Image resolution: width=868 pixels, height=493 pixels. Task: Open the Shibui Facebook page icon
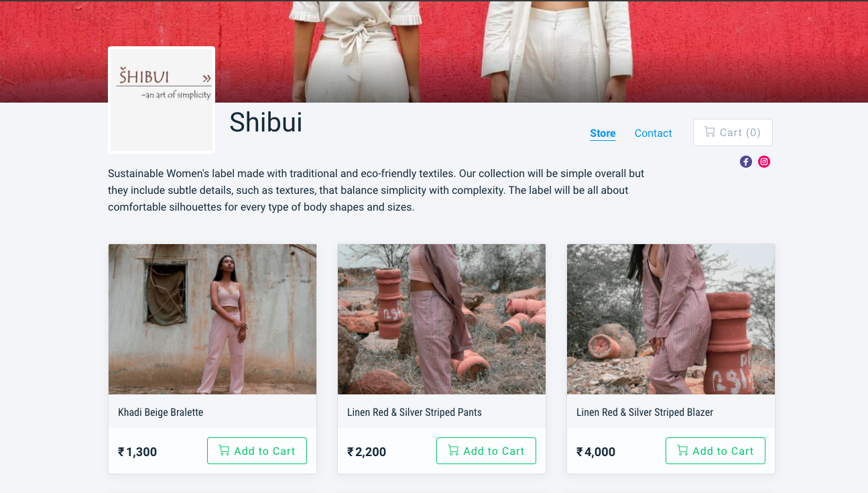(746, 162)
